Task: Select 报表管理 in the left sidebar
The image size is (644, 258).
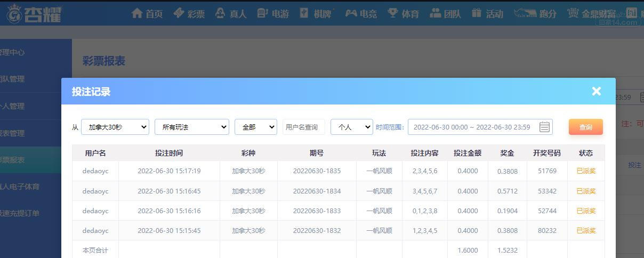Action: [12, 133]
